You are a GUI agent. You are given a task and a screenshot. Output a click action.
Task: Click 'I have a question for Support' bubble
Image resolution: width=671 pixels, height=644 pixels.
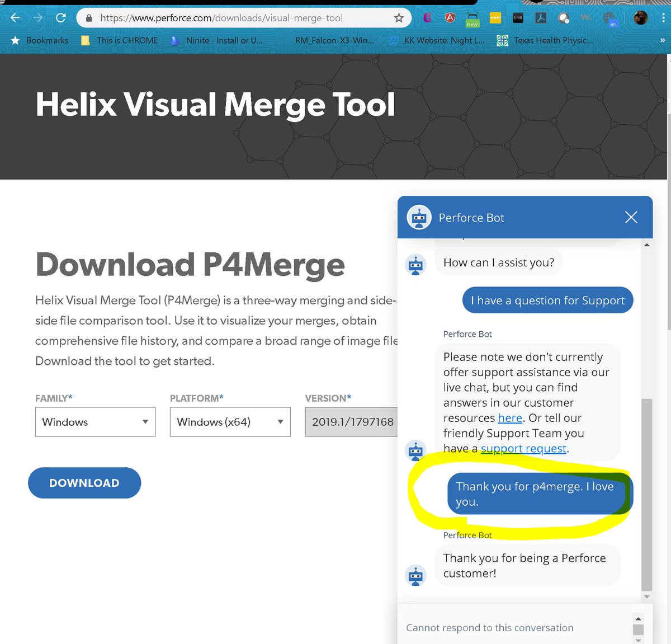[x=548, y=300]
